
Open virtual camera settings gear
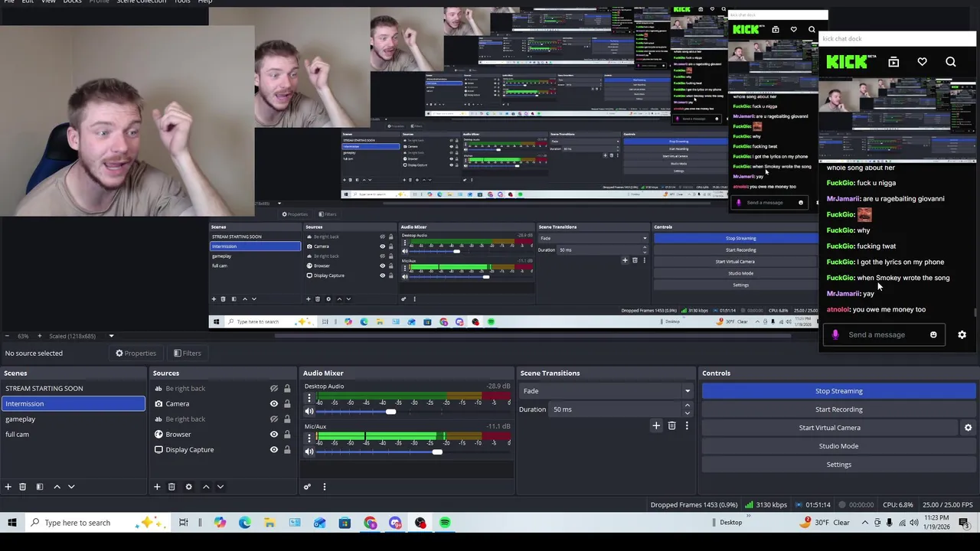click(968, 428)
